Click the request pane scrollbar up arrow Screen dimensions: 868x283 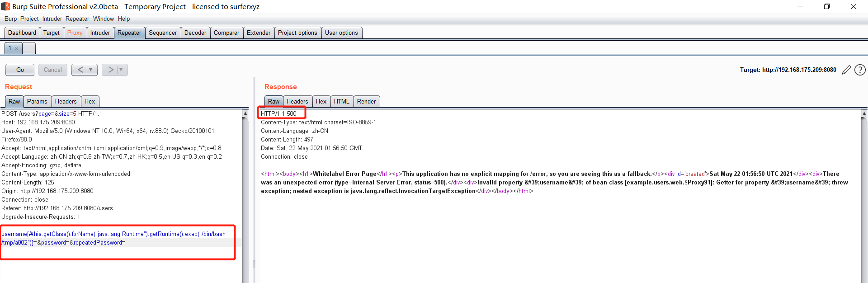click(245, 113)
